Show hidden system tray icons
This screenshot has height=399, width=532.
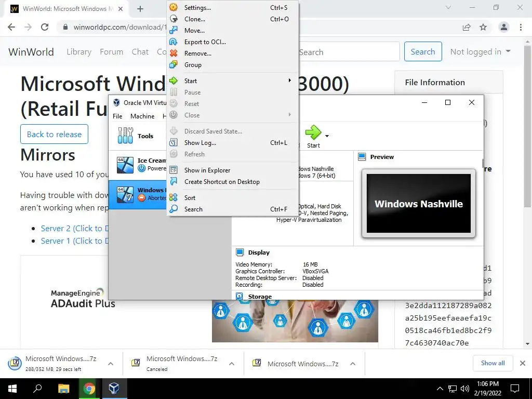440,389
